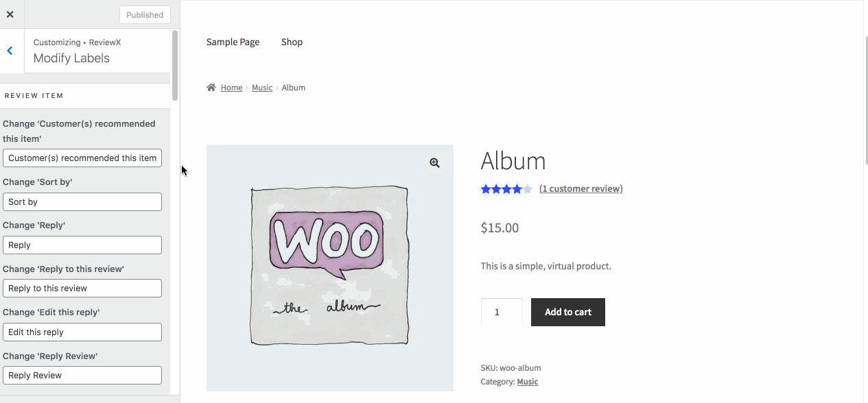Open the Music breadcrumb link

pos(262,88)
